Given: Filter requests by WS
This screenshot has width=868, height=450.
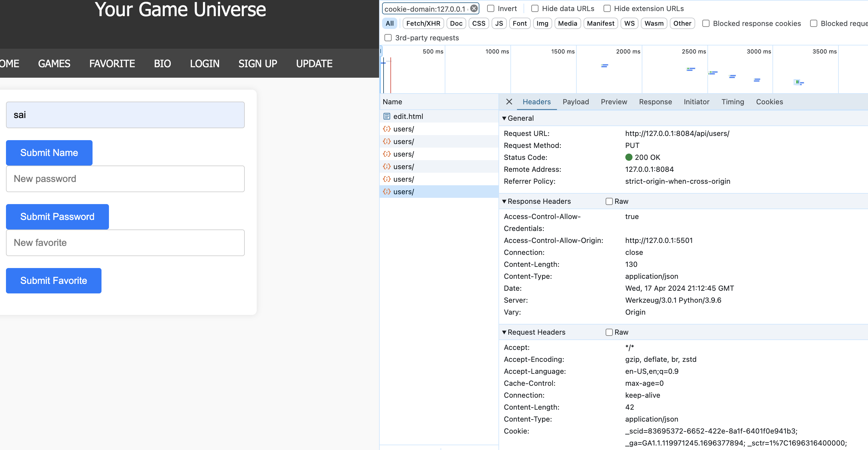Looking at the screenshot, I should pyautogui.click(x=629, y=23).
